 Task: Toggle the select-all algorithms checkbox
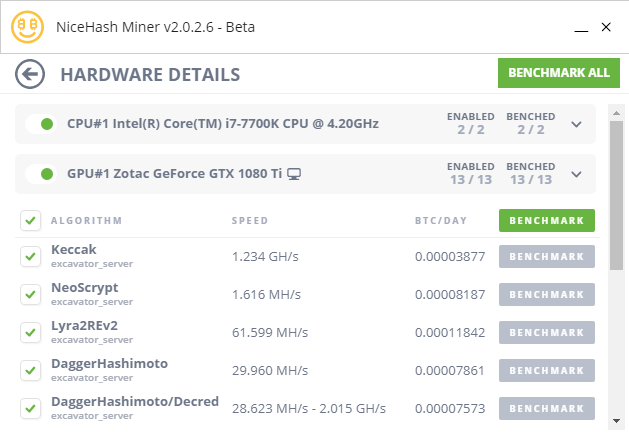pos(30,220)
